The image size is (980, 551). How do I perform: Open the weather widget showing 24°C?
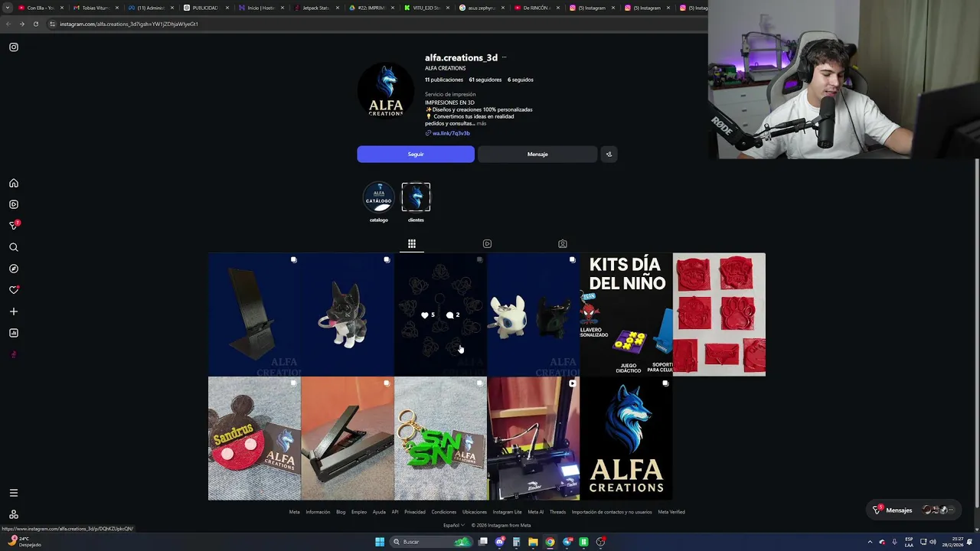pyautogui.click(x=23, y=542)
